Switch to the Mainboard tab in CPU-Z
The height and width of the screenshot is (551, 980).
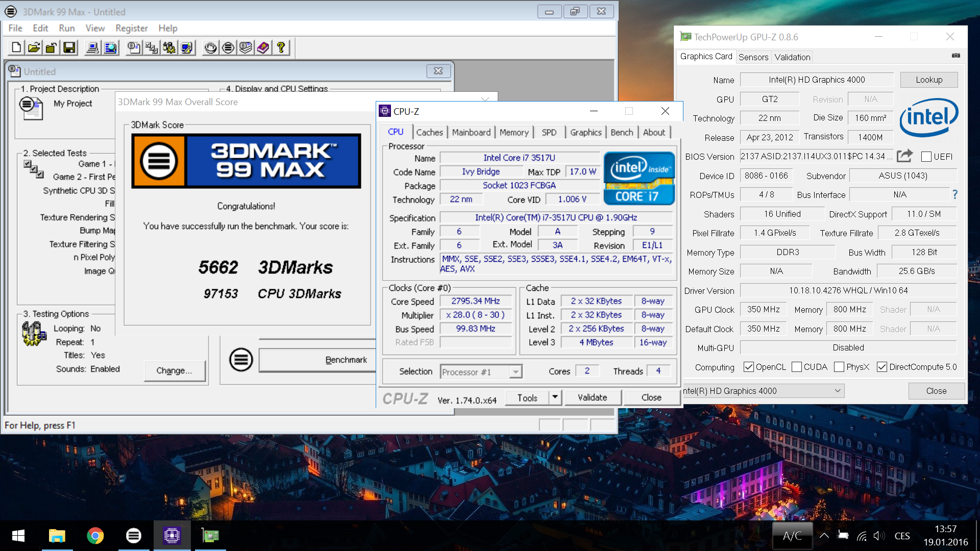click(x=471, y=132)
